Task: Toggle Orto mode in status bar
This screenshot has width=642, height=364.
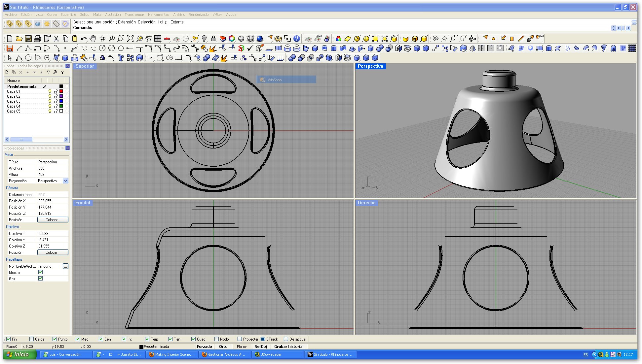Action: 223,347
